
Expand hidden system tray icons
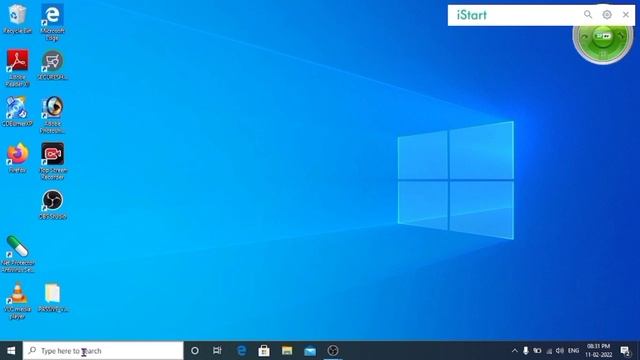515,351
